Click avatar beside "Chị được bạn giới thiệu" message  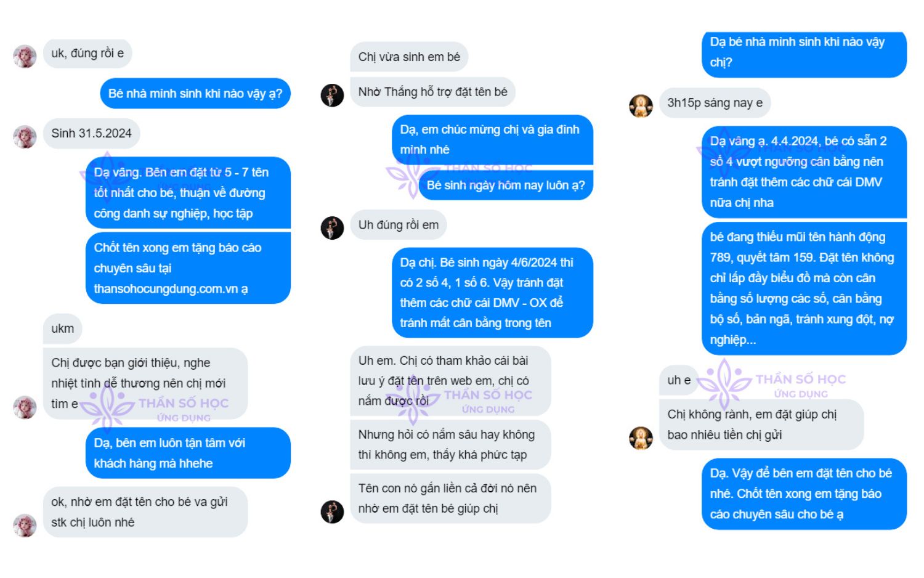(25, 407)
